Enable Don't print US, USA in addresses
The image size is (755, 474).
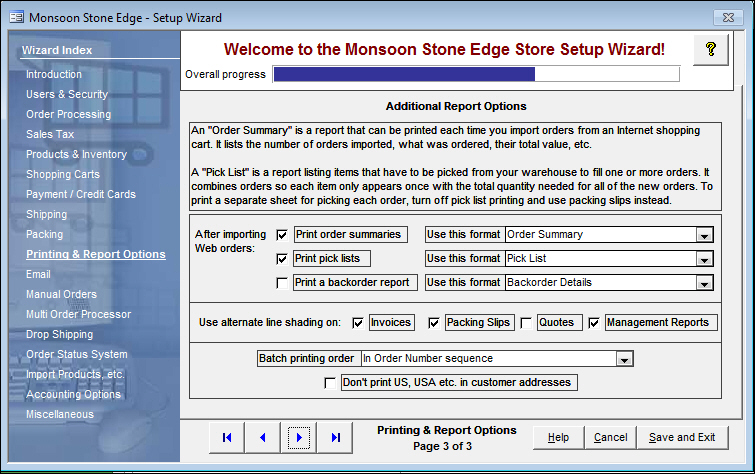(330, 383)
